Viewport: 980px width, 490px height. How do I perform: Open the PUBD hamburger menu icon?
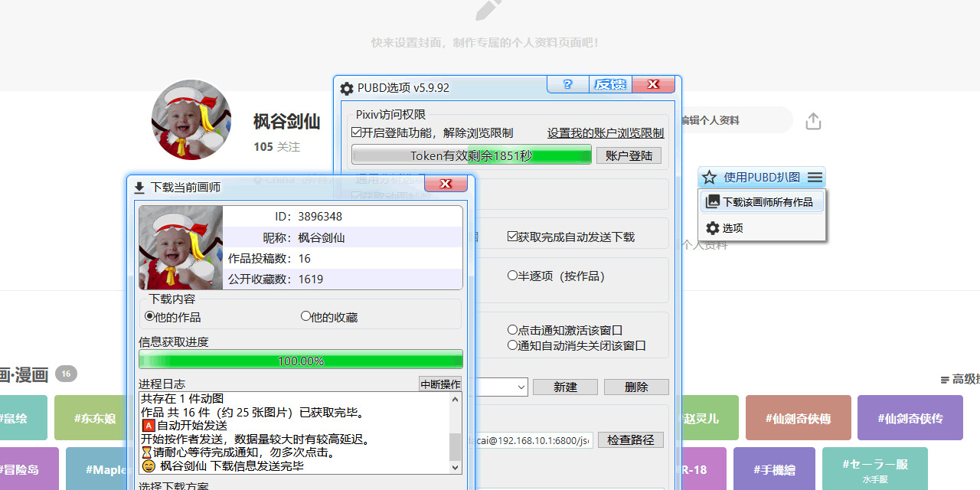tap(815, 178)
